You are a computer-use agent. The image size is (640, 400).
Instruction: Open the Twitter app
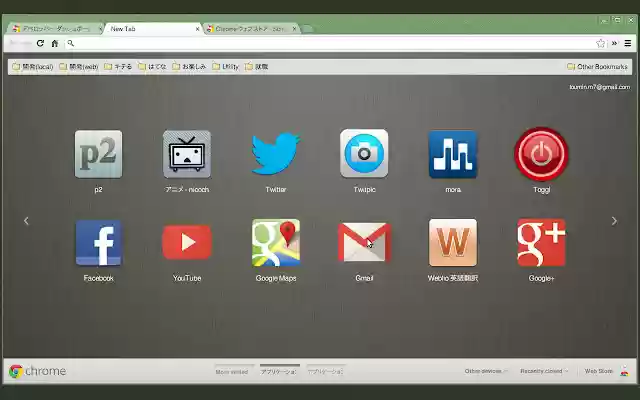click(x=276, y=154)
